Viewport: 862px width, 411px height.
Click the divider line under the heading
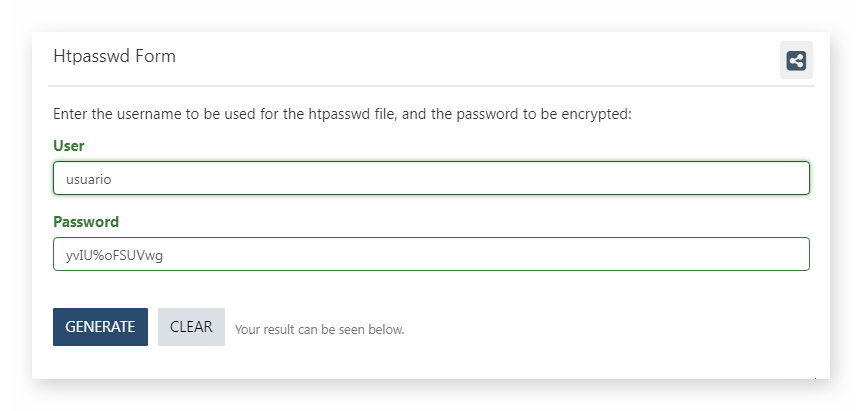[431, 86]
